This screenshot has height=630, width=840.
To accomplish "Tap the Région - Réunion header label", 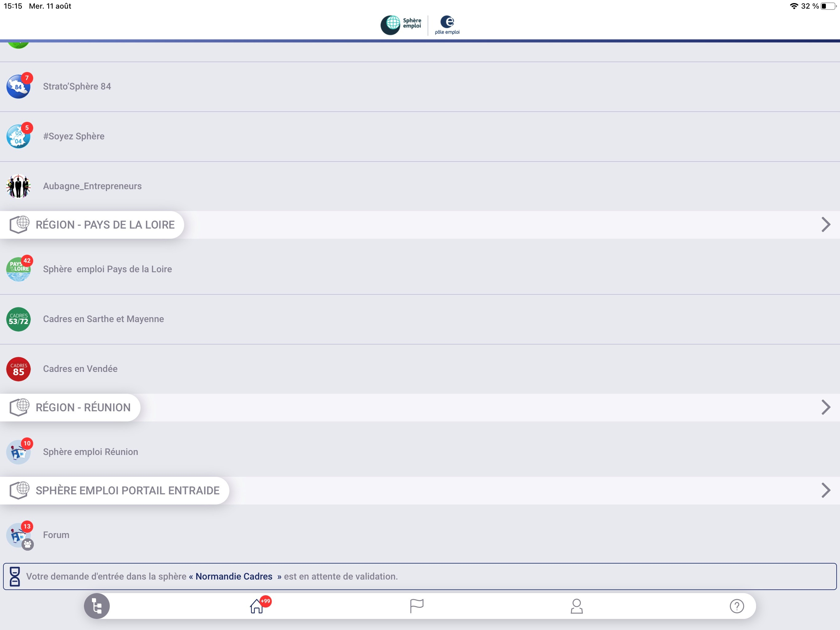I will pos(83,407).
